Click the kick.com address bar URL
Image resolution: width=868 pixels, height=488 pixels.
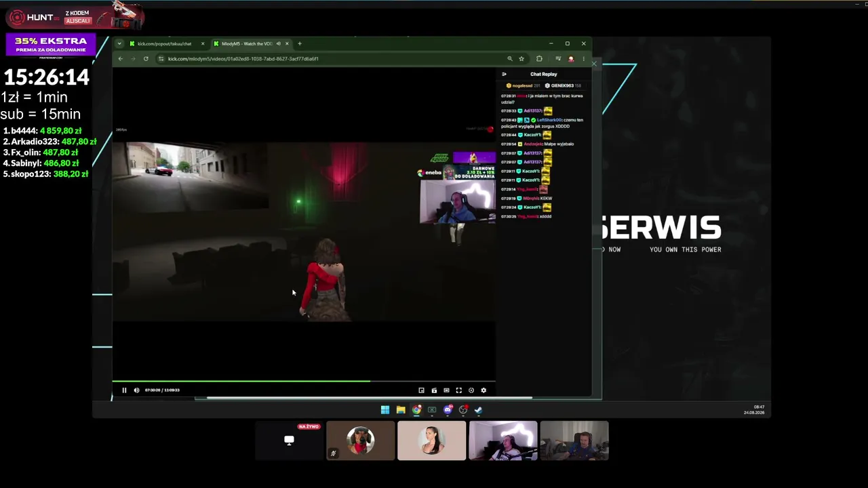pos(243,59)
